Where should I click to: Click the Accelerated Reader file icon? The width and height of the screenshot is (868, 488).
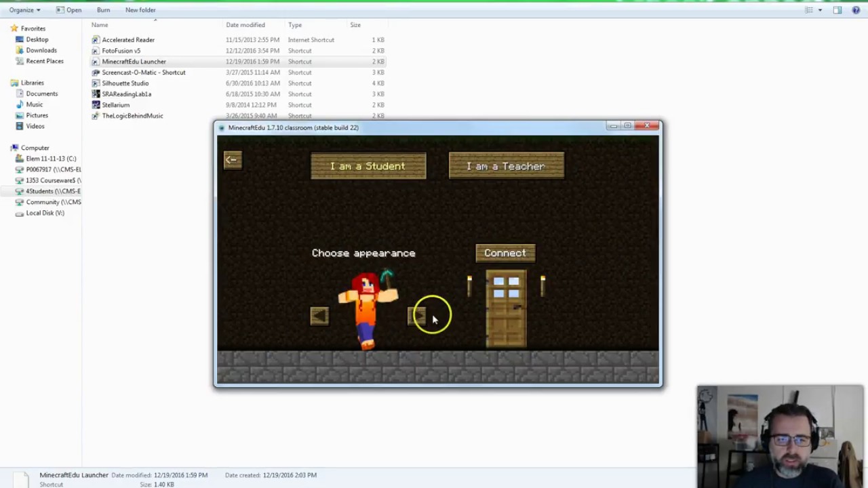coord(96,40)
